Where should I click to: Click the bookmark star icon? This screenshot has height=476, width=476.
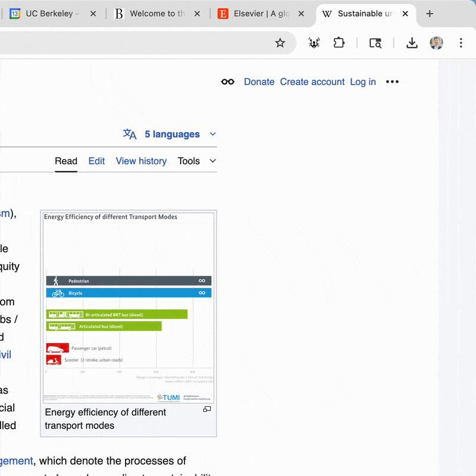[x=280, y=43]
